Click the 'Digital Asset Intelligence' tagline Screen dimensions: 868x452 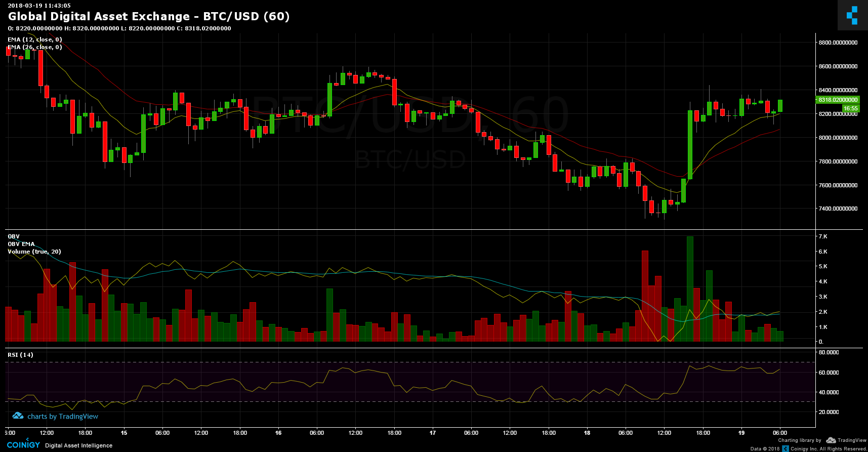click(79, 445)
